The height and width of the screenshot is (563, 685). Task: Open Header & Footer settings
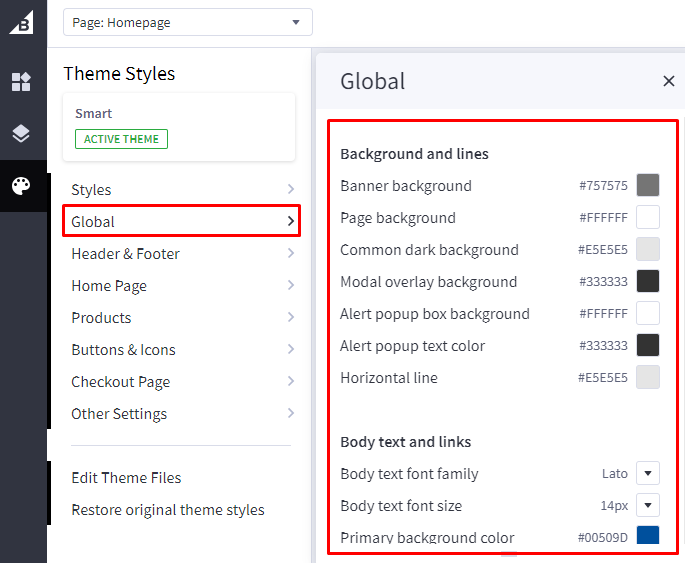point(181,254)
